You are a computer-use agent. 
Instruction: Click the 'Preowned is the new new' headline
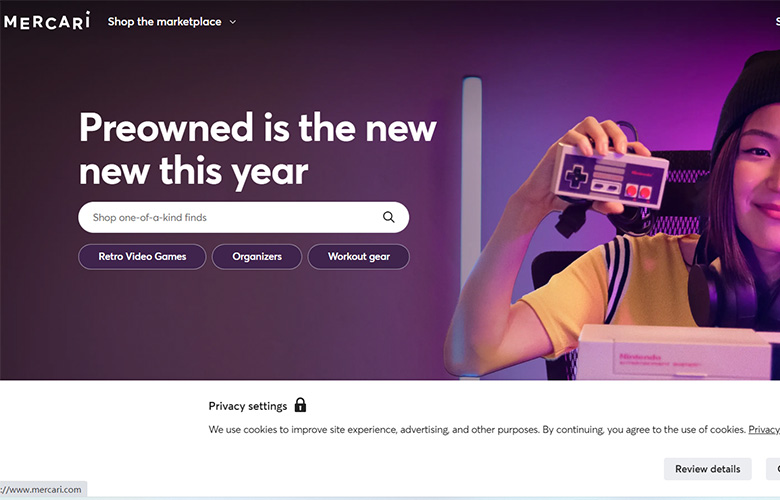(x=258, y=149)
